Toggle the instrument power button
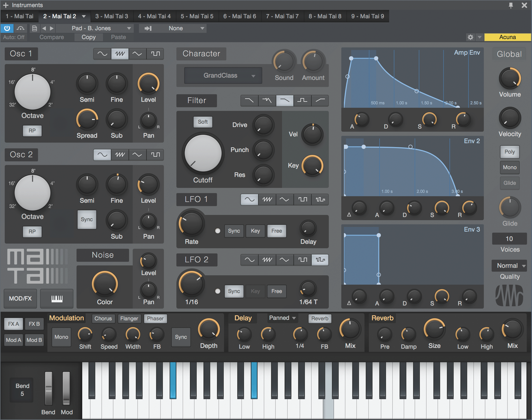 click(x=7, y=28)
